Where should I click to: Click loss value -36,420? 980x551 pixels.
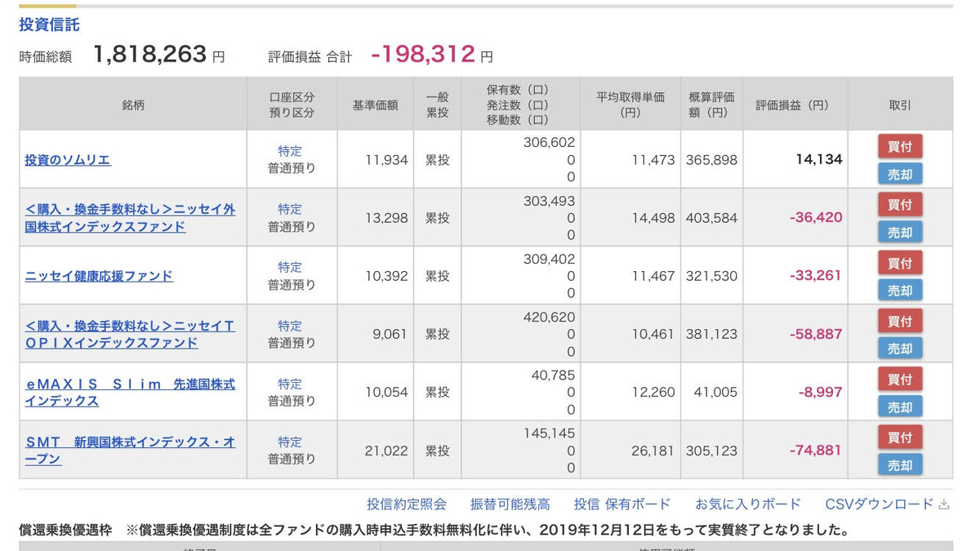click(x=816, y=218)
